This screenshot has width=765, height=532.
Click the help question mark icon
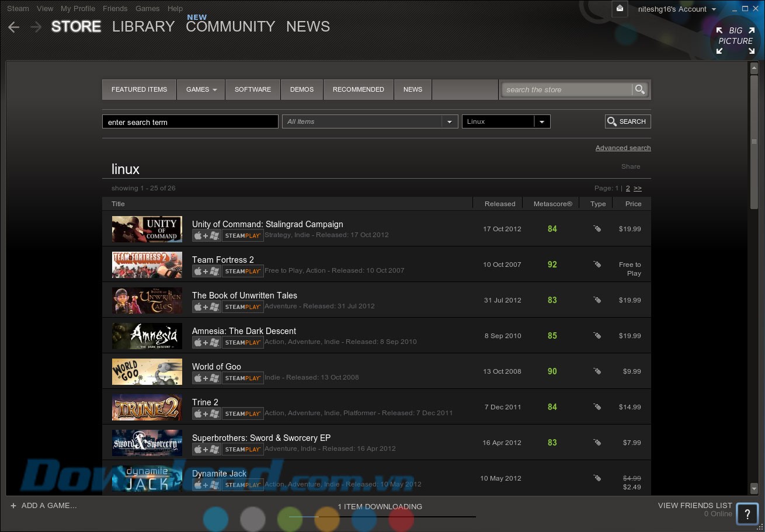(x=747, y=514)
